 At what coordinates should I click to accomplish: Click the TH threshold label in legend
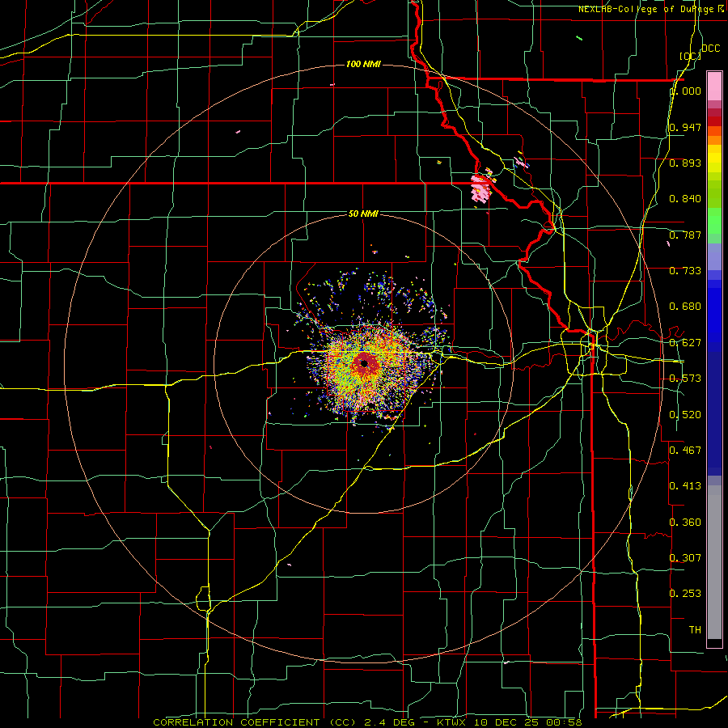pos(695,630)
